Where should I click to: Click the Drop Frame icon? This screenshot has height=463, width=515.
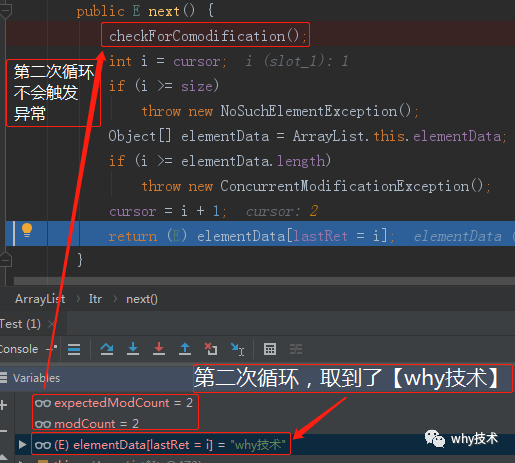click(x=211, y=349)
